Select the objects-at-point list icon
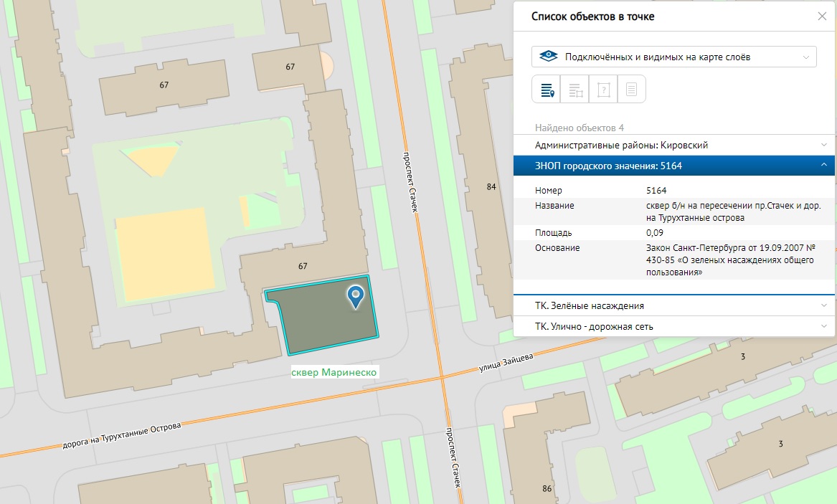Image resolution: width=837 pixels, height=504 pixels. click(x=547, y=90)
